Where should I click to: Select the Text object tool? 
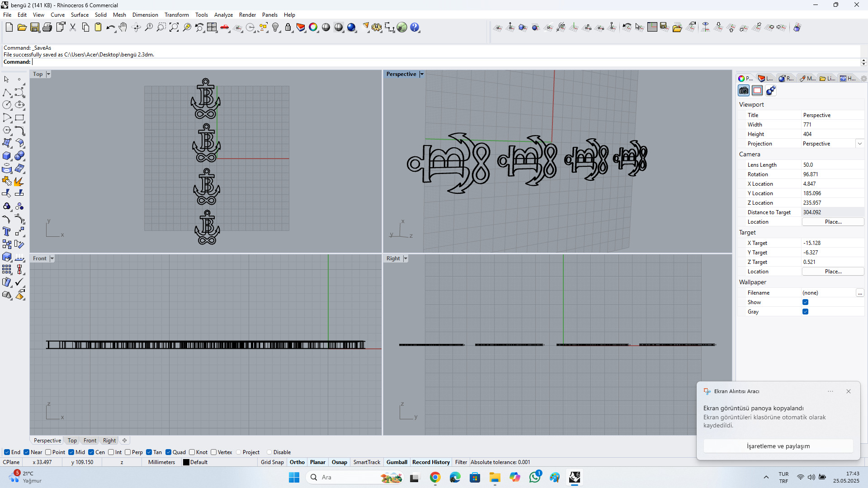[x=7, y=232]
